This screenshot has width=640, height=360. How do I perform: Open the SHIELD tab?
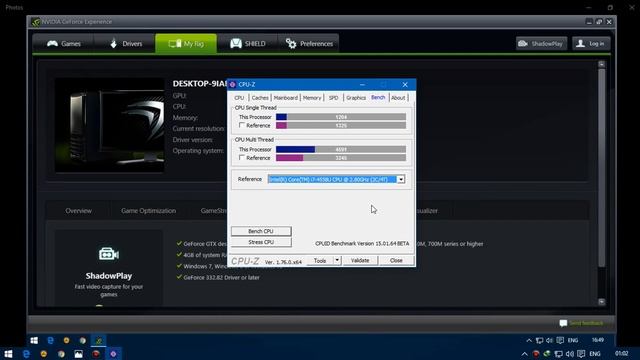[247, 44]
